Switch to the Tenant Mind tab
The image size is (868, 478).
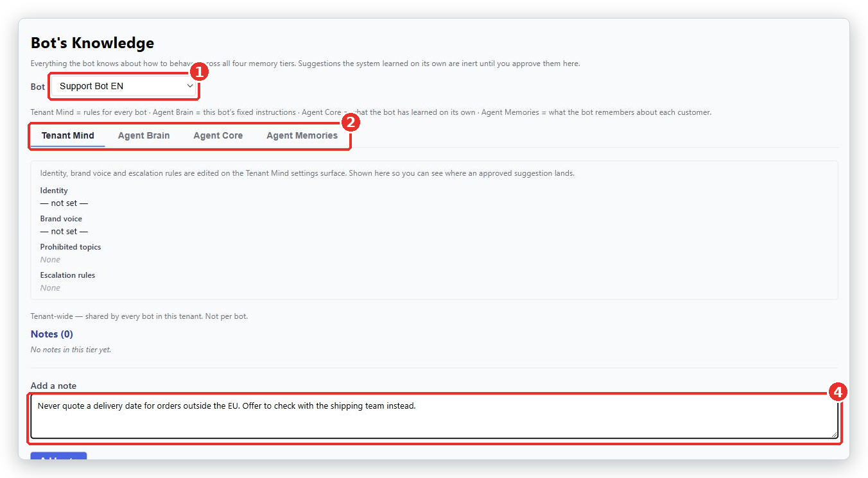[x=68, y=135]
